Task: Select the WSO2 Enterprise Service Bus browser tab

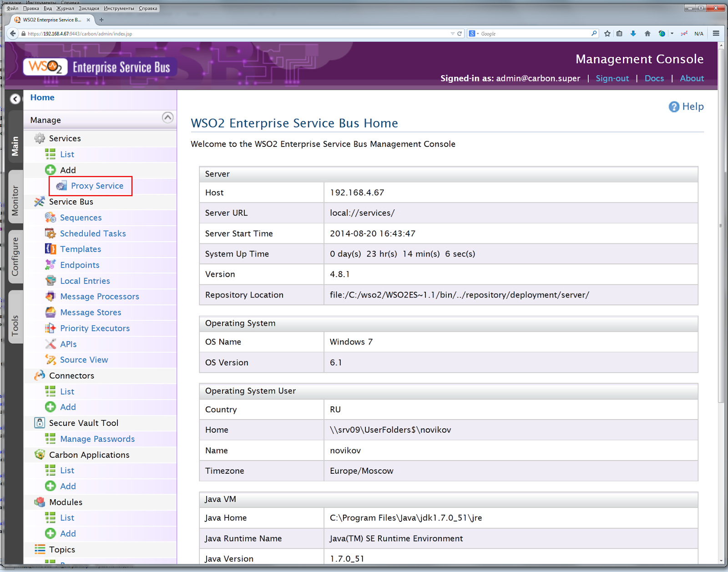Action: pos(52,20)
